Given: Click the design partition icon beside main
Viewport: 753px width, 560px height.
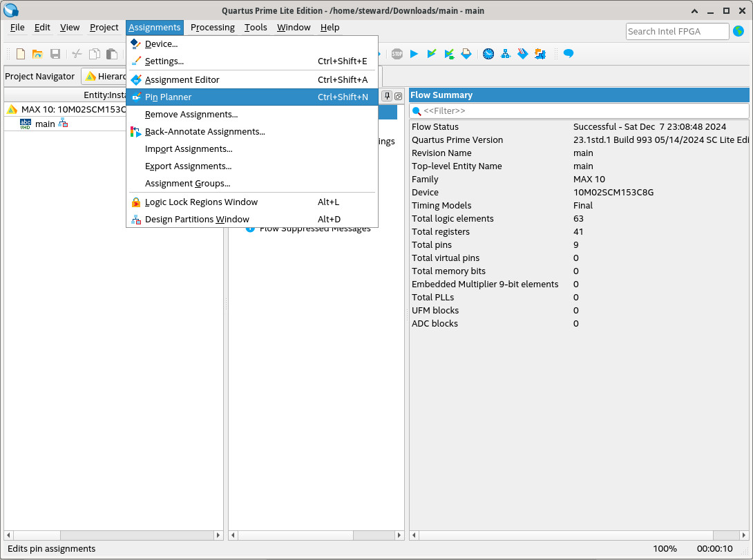Looking at the screenshot, I should (63, 124).
